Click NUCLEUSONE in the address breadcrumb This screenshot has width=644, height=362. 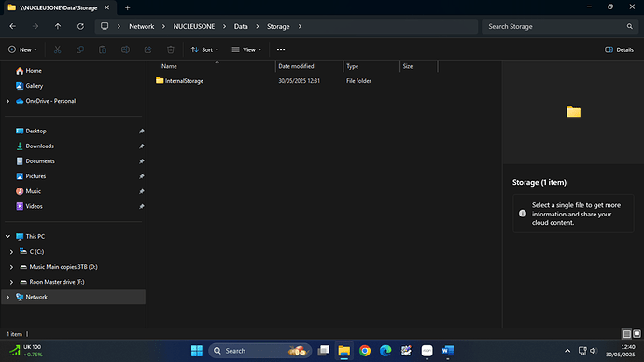click(194, 26)
